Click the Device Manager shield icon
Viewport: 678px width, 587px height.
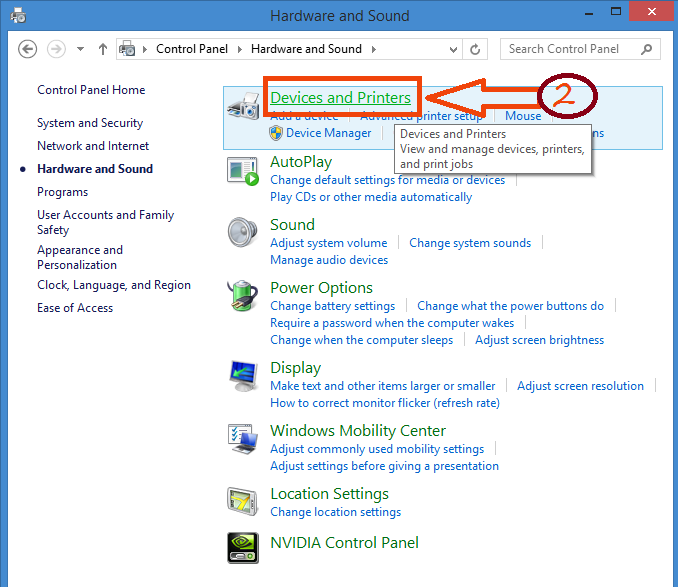point(276,133)
